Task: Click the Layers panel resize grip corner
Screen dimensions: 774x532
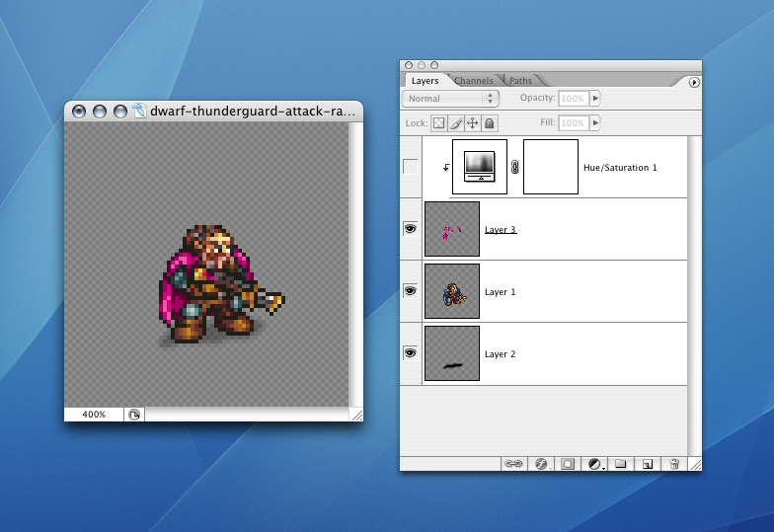Action: pos(695,464)
